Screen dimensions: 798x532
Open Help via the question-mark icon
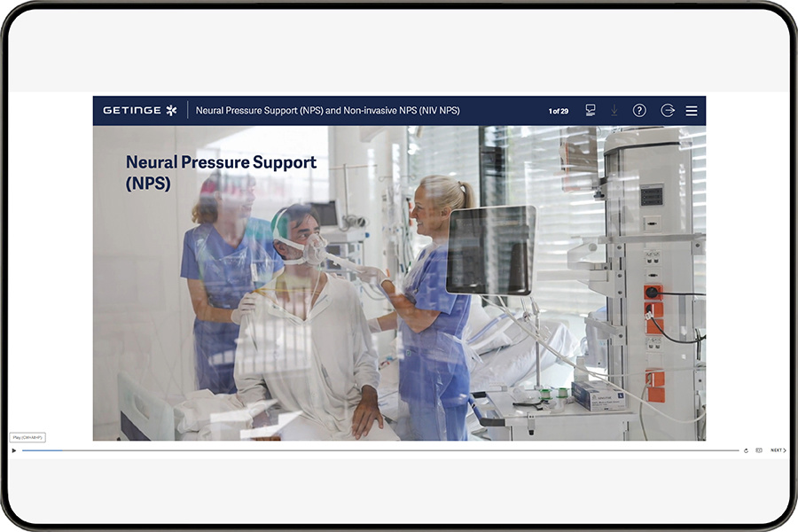639,110
